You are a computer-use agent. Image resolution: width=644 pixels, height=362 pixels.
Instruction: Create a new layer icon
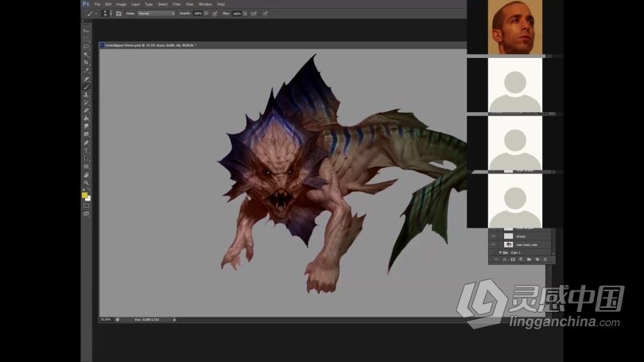click(x=537, y=259)
